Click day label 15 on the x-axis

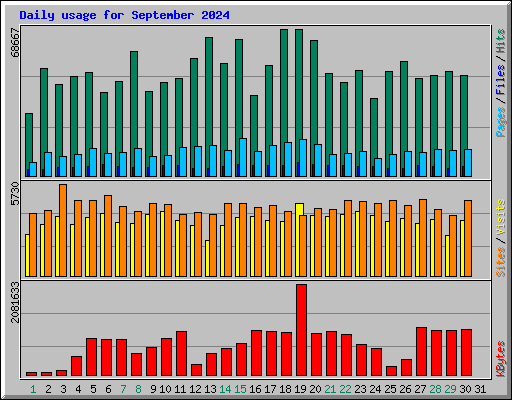click(x=240, y=389)
